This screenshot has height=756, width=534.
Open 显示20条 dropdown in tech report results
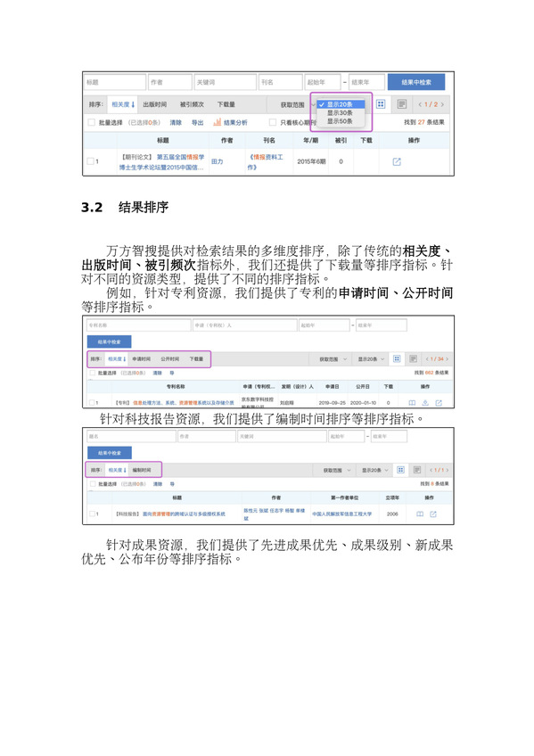click(x=375, y=470)
